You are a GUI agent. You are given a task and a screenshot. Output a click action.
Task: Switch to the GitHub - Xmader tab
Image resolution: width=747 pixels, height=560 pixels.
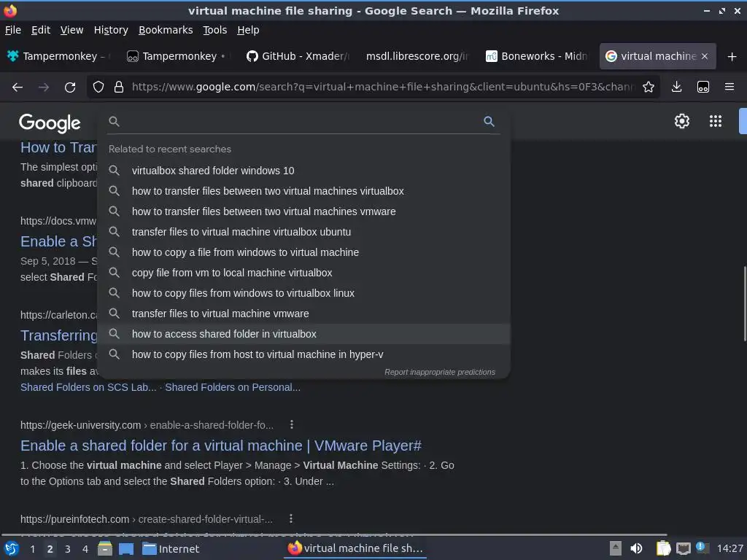click(298, 56)
